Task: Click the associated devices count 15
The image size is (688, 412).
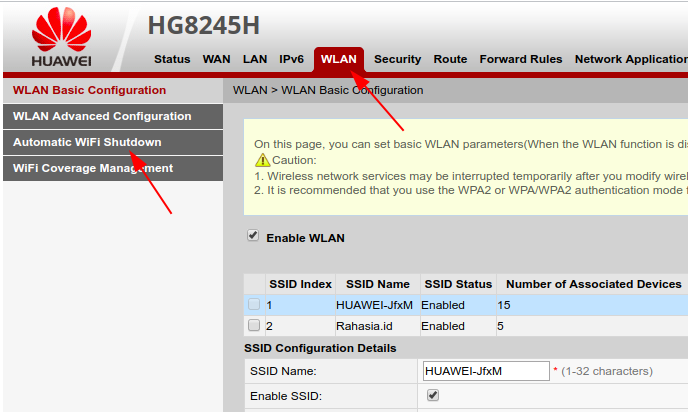Action: click(504, 305)
